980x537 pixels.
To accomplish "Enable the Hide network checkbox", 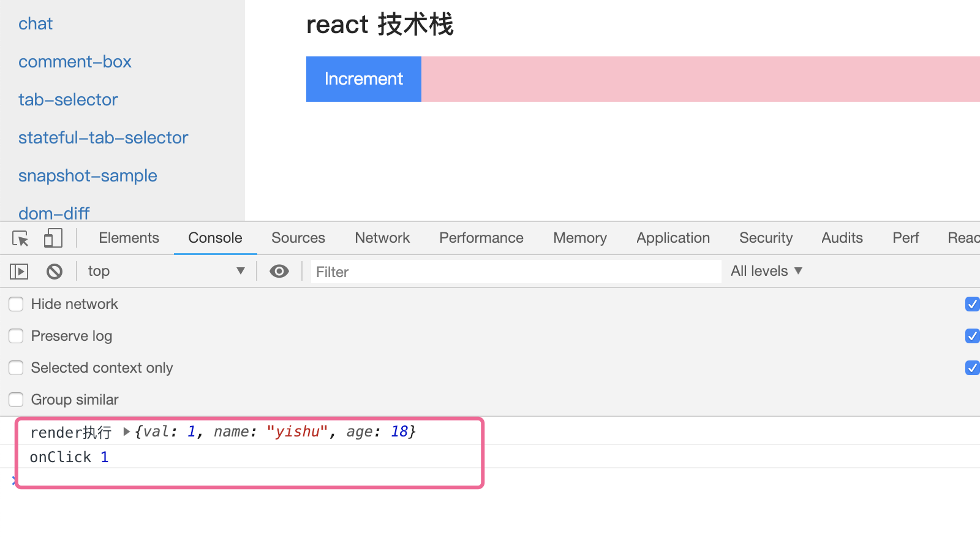I will 16,304.
